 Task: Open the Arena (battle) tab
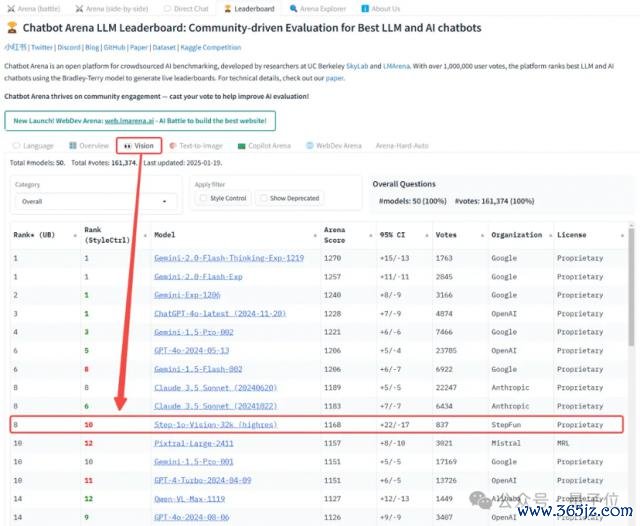pos(33,9)
